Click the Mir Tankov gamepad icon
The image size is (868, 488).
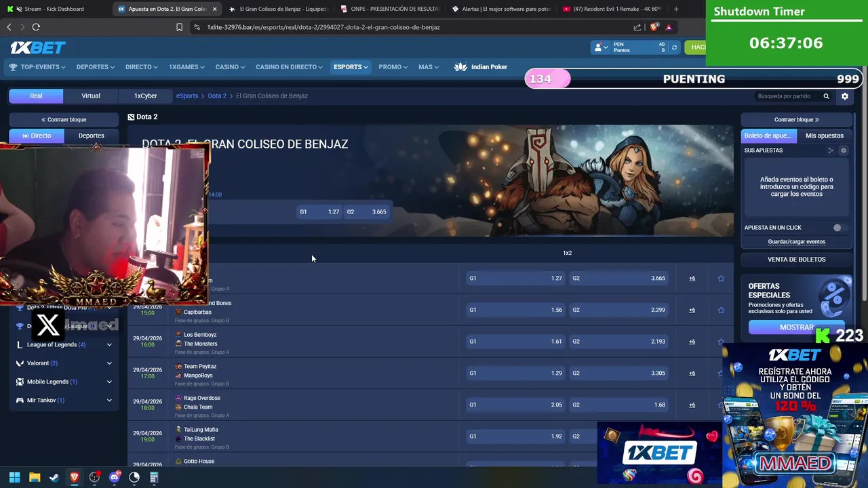click(20, 401)
